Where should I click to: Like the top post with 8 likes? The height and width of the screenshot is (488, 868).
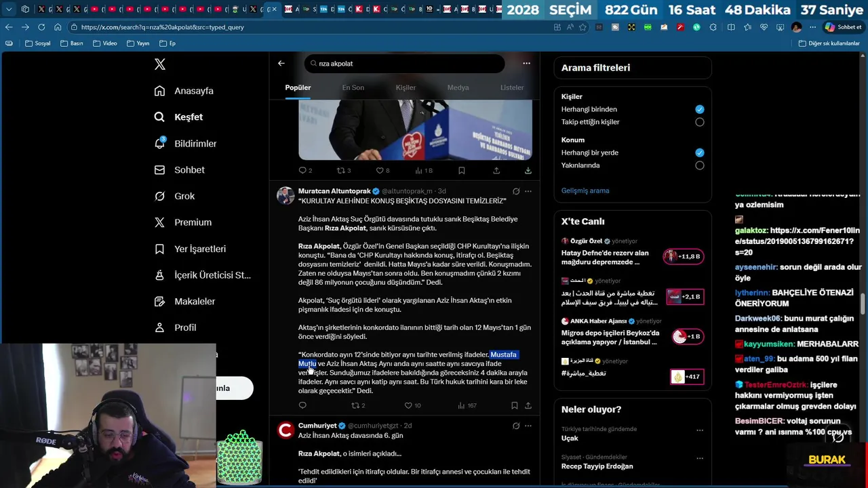click(x=382, y=171)
